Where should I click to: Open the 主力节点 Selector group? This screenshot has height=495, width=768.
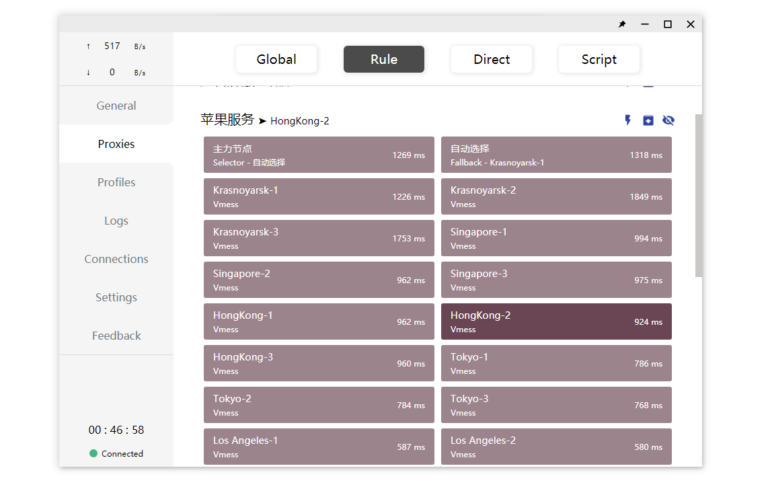coord(318,155)
